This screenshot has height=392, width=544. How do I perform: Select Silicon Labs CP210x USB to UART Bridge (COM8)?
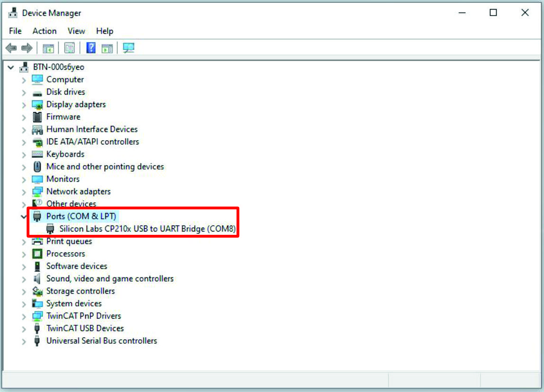pyautogui.click(x=147, y=229)
